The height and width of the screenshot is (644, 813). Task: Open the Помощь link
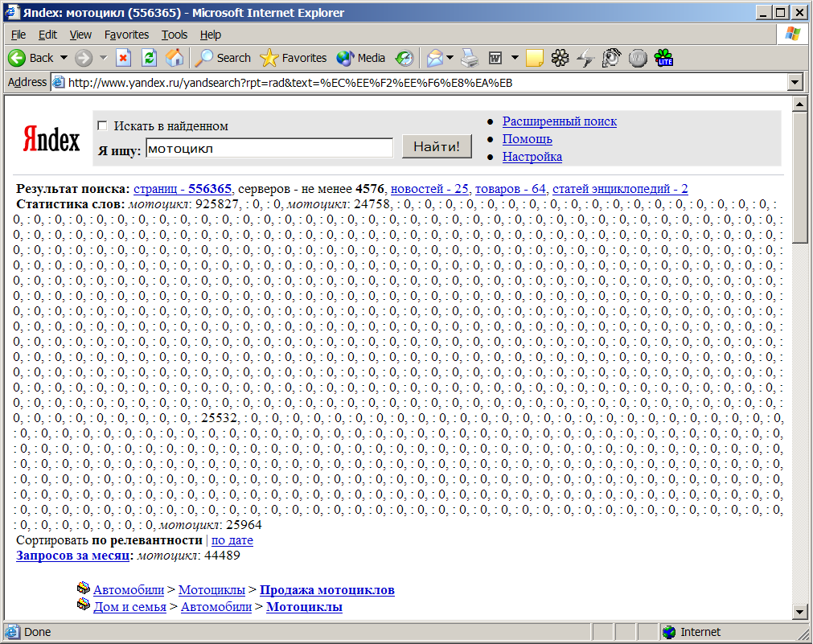point(527,139)
